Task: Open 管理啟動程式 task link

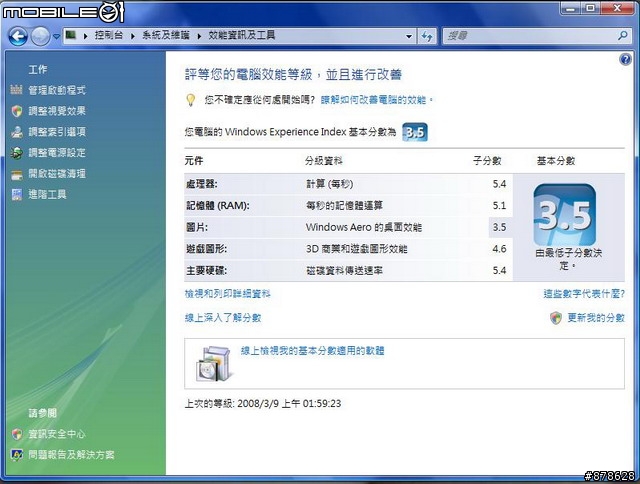Action: [57, 90]
